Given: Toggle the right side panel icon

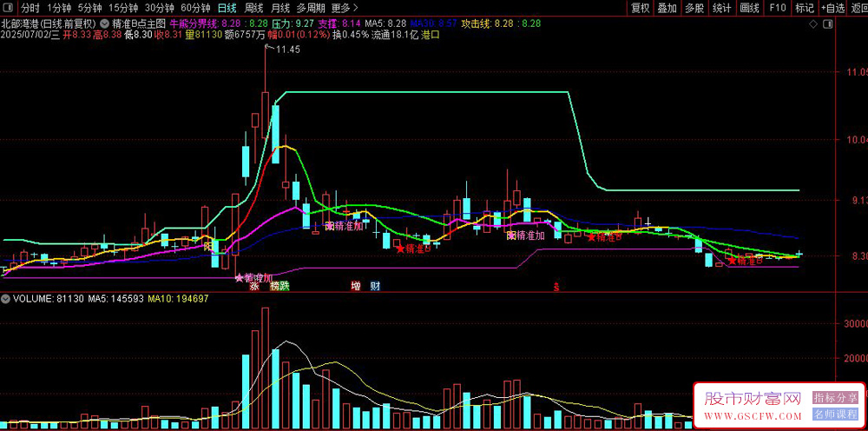Looking at the screenshot, I should (827, 23).
